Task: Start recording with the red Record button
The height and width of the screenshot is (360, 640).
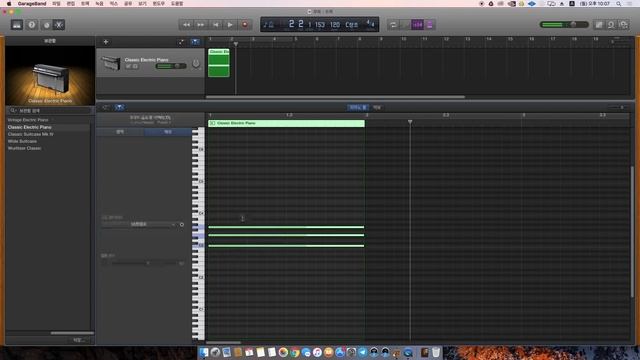Action: [245, 25]
